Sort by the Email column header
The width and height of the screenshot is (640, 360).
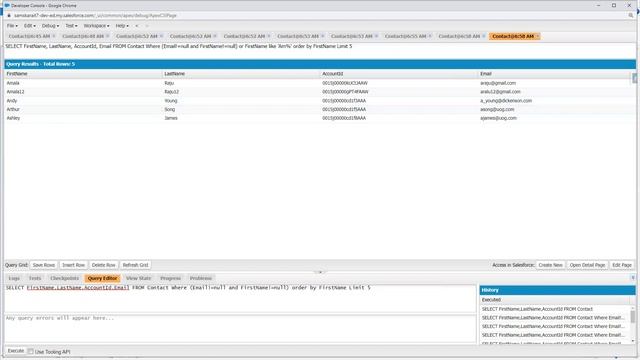tap(555, 74)
